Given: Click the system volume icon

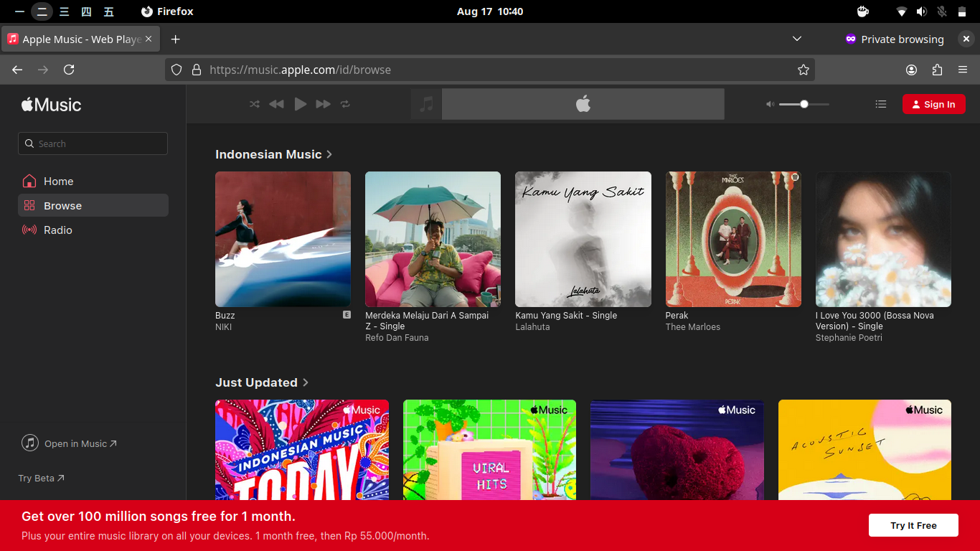Looking at the screenshot, I should (922, 11).
